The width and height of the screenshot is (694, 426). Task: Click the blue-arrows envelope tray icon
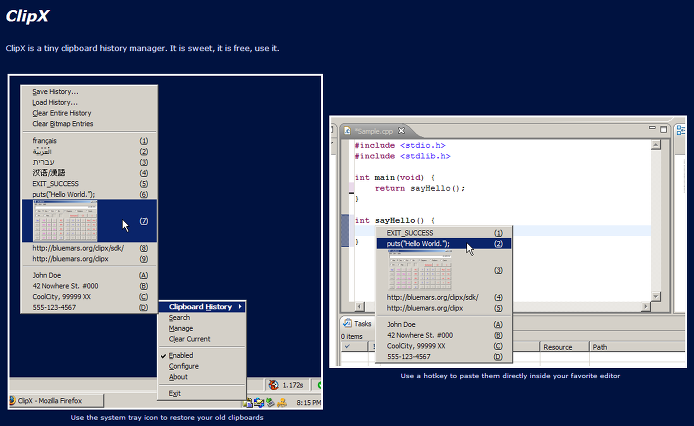tap(259, 403)
